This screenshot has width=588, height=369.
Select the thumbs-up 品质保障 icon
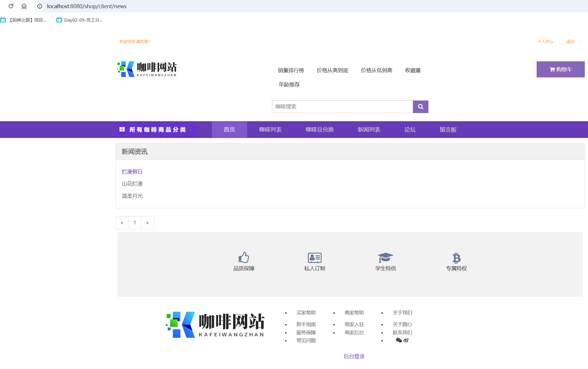244,258
